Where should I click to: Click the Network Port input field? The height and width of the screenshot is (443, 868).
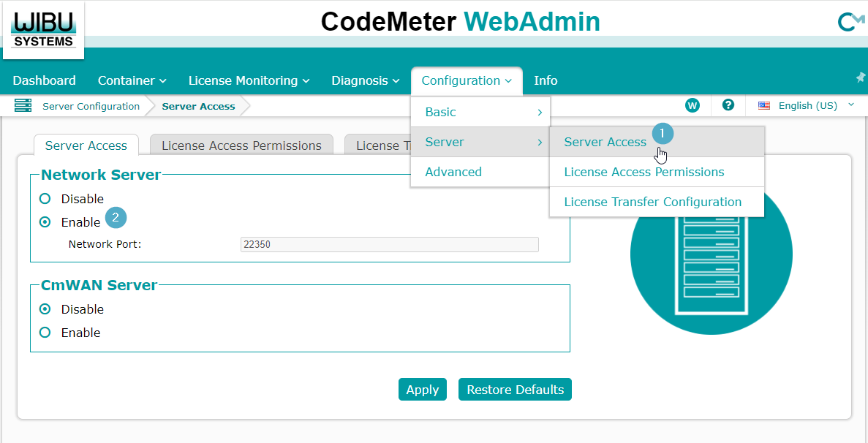click(x=389, y=244)
